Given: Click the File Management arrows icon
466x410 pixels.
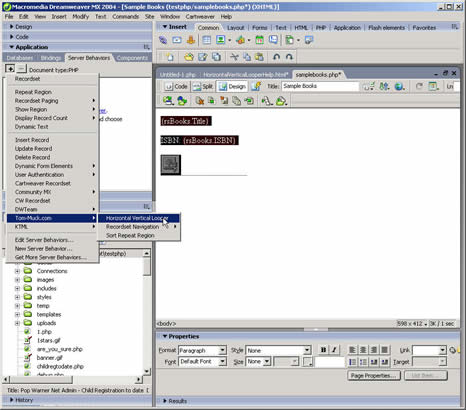Looking at the screenshot, I should [384, 87].
